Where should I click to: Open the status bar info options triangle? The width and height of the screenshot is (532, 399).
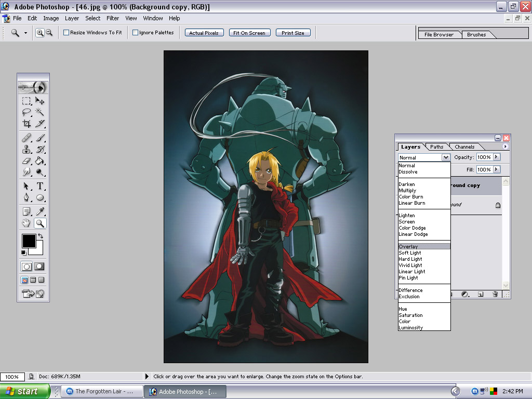147,376
